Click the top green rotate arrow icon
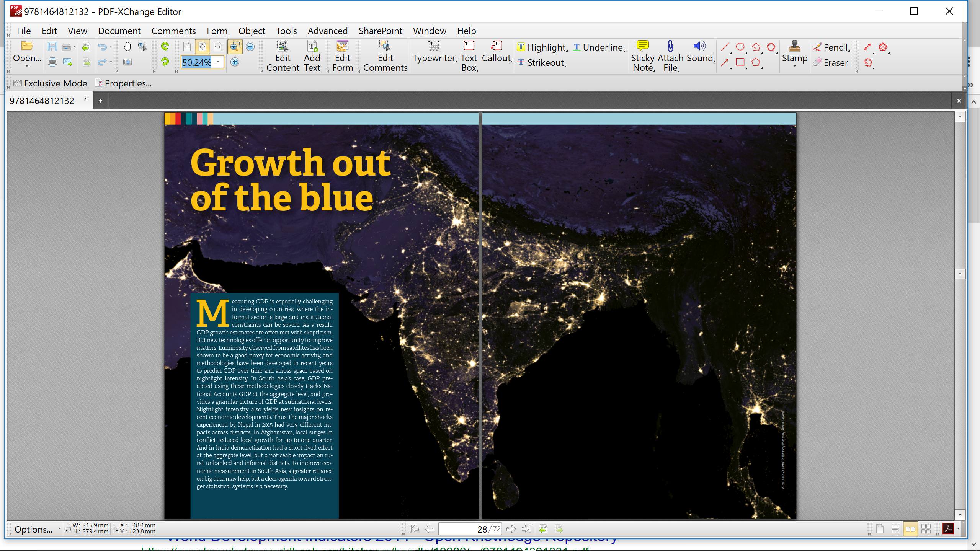 pos(165,47)
